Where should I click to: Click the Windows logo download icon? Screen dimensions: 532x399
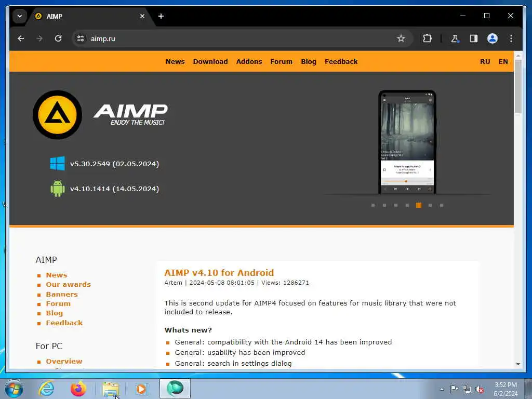(57, 164)
